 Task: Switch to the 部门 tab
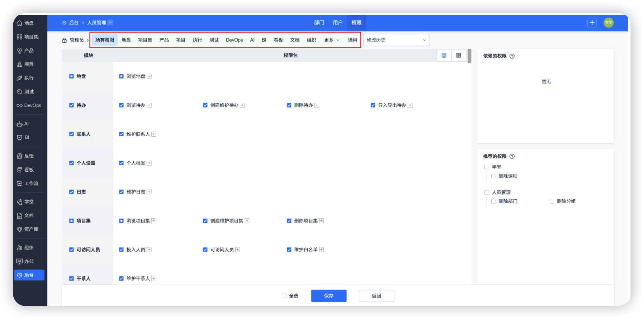click(319, 23)
